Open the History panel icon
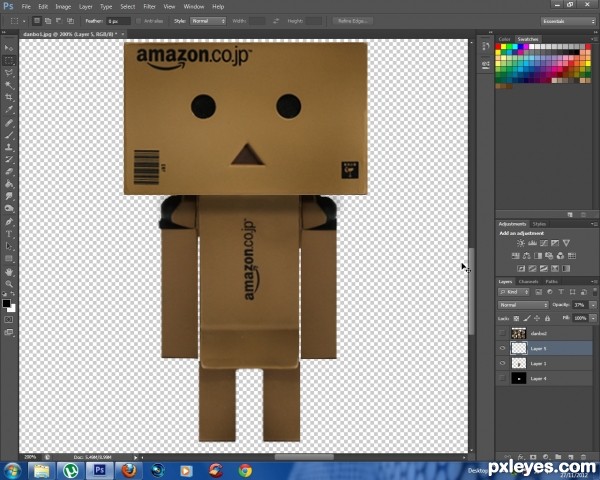Image resolution: width=600 pixels, height=480 pixels. (x=486, y=47)
